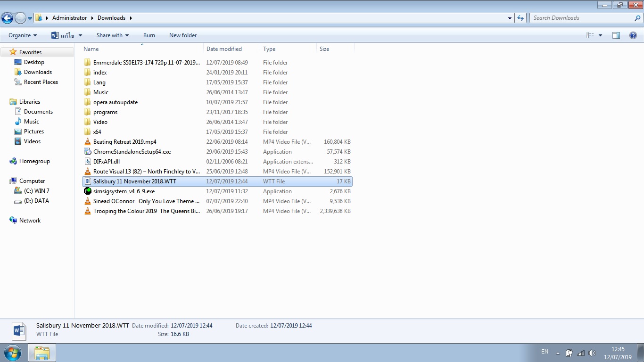Select the Music folder icon in file list

tap(88, 92)
